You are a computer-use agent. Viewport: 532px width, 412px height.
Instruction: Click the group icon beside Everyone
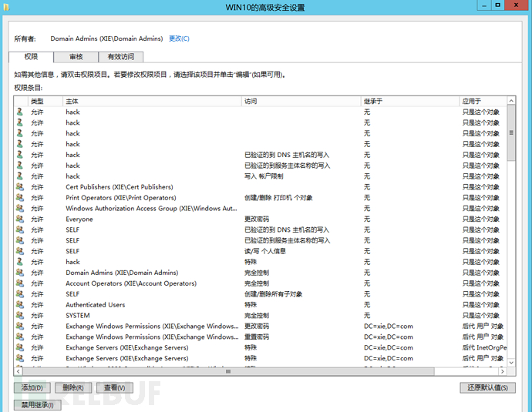coord(20,219)
